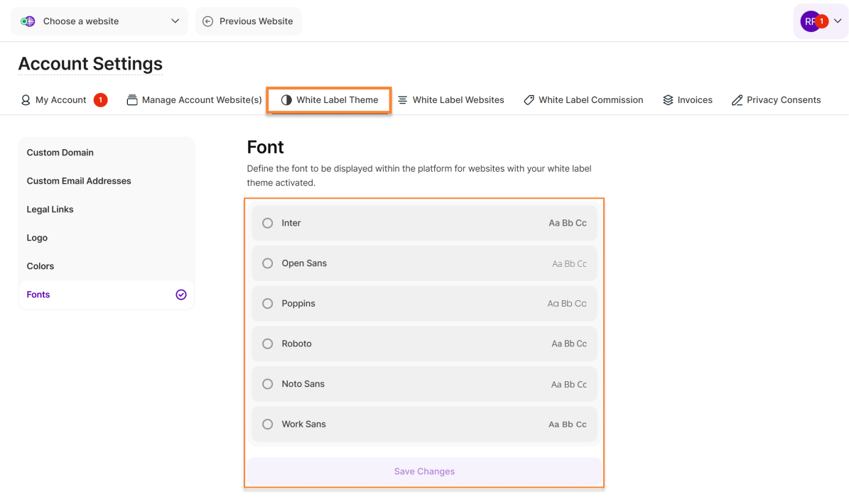Click the Manage Account Website(s) stack icon
This screenshot has width=849, height=504.
[132, 100]
